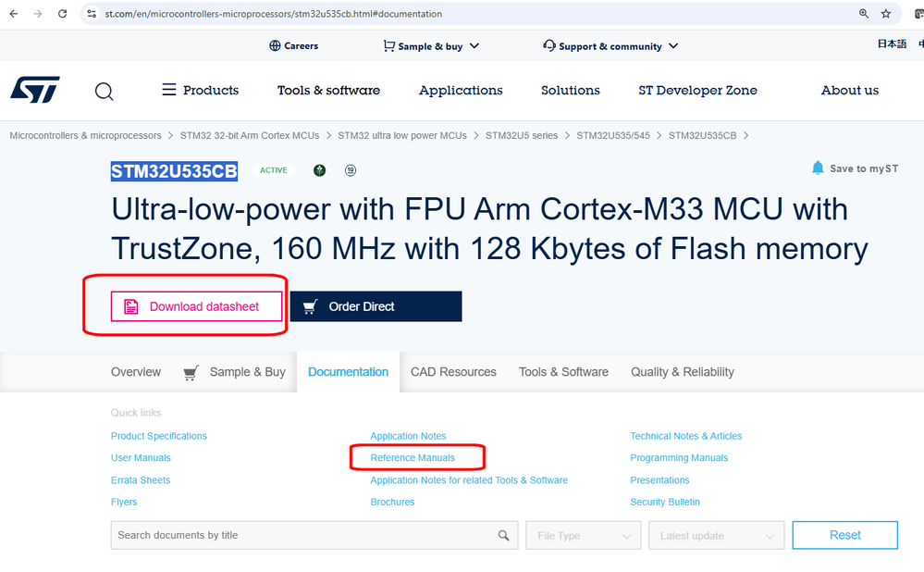This screenshot has width=924, height=572.
Task: Switch to the CAD Resources tab
Action: tap(453, 372)
